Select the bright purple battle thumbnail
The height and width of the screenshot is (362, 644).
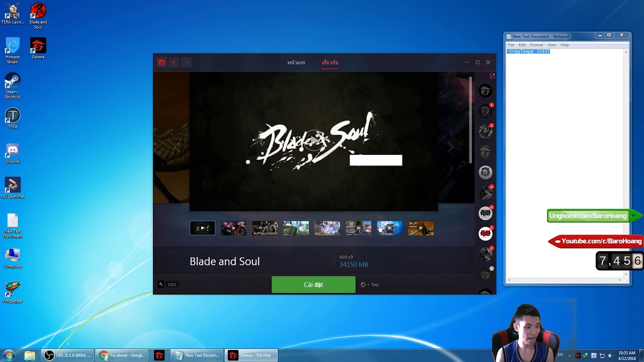click(327, 228)
